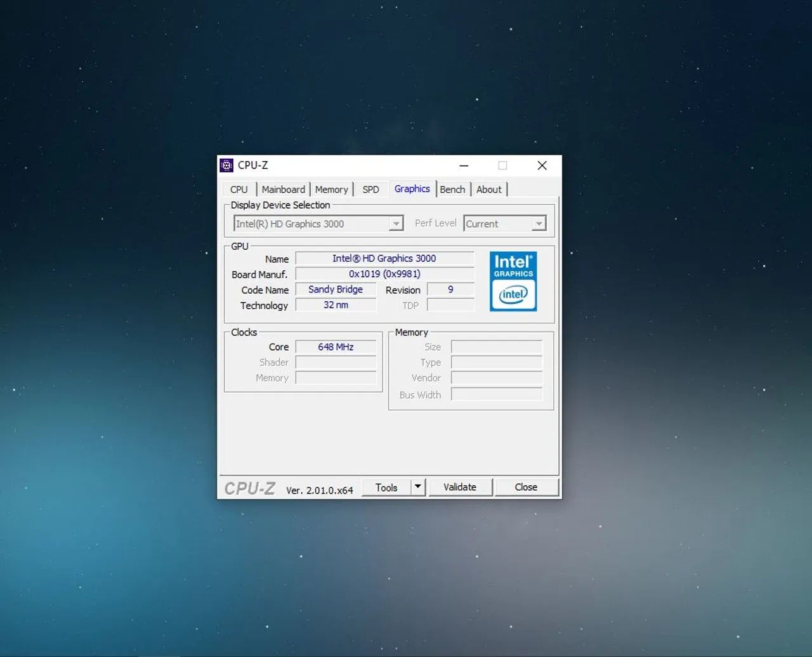812x657 pixels.
Task: Click the Core clock value 648 MHz
Action: click(x=336, y=347)
